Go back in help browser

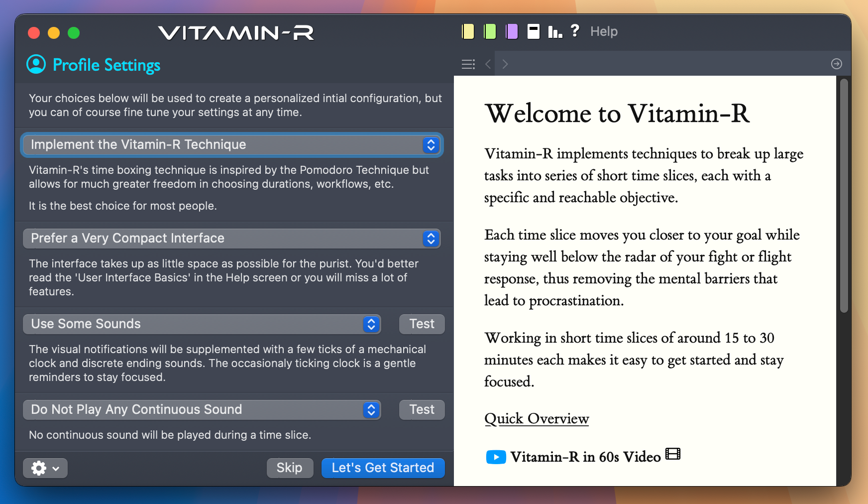[488, 64]
